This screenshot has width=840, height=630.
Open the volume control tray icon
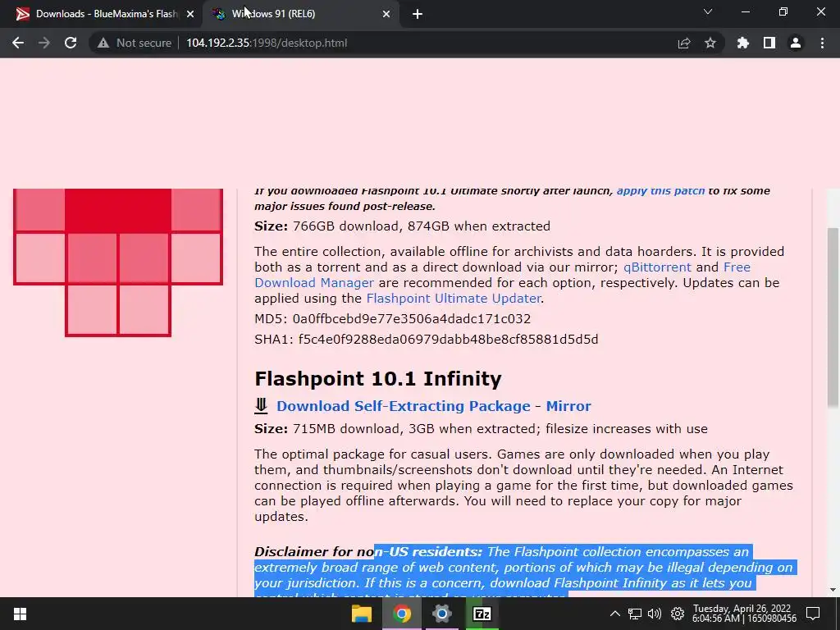click(x=654, y=614)
